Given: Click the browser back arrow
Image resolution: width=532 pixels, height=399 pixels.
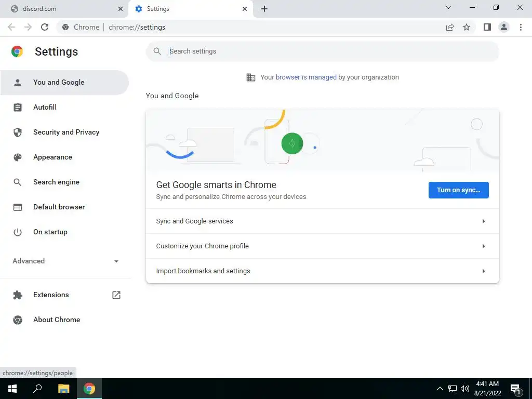Looking at the screenshot, I should pos(11,27).
